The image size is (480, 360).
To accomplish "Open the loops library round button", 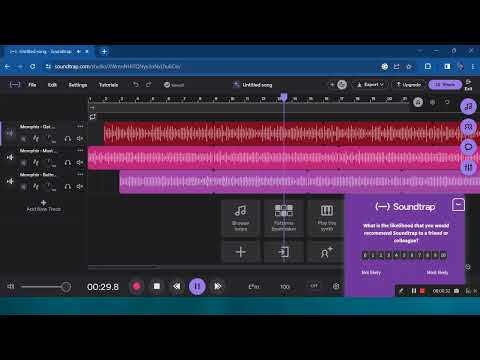I will [468, 107].
